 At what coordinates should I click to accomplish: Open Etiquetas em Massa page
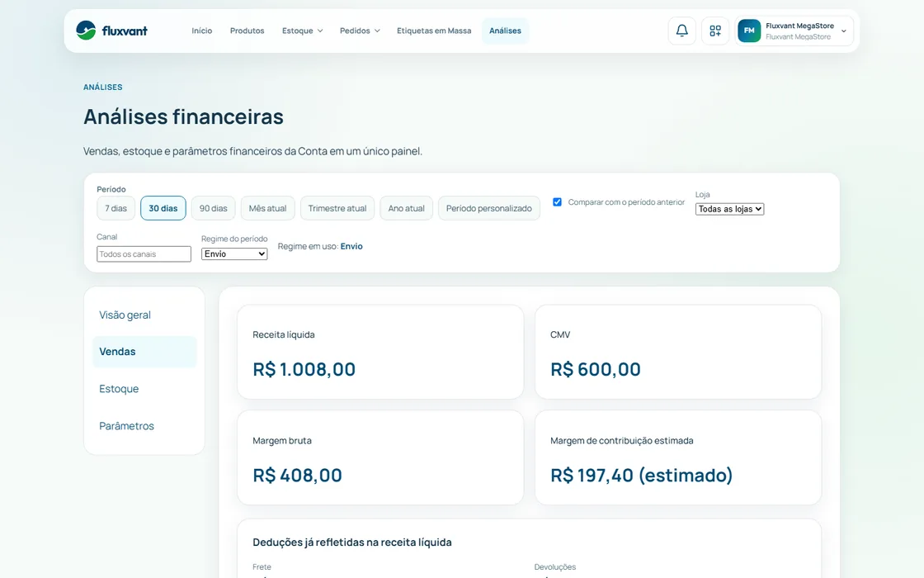coord(434,31)
